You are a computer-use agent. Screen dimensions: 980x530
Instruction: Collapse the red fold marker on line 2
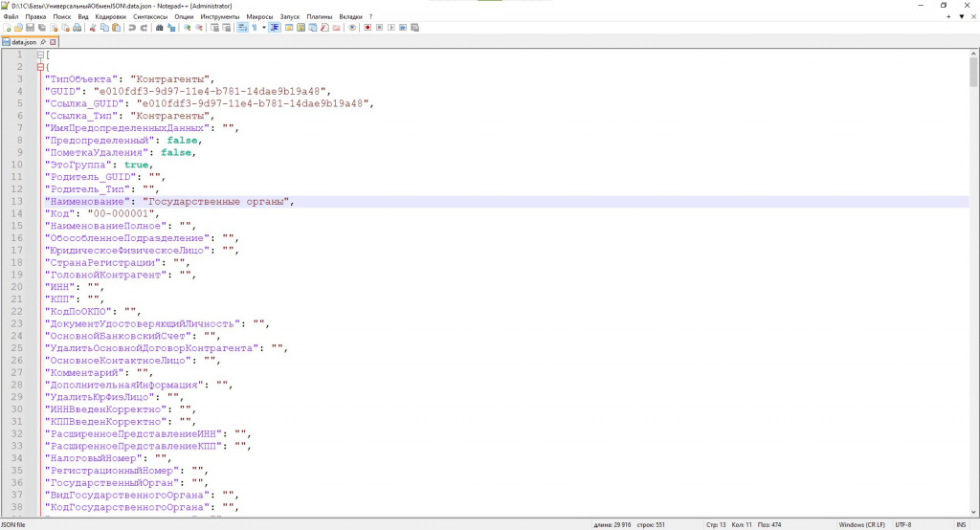40,67
